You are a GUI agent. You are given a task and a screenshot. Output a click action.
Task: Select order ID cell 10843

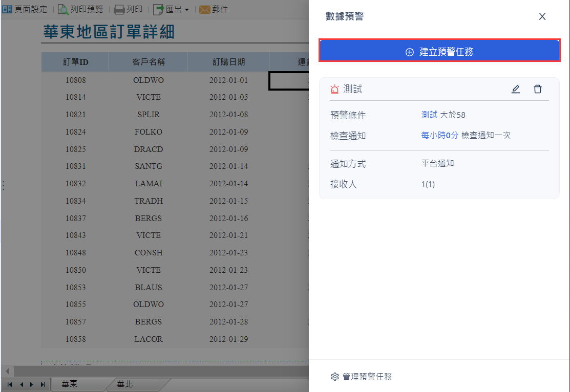coord(75,235)
